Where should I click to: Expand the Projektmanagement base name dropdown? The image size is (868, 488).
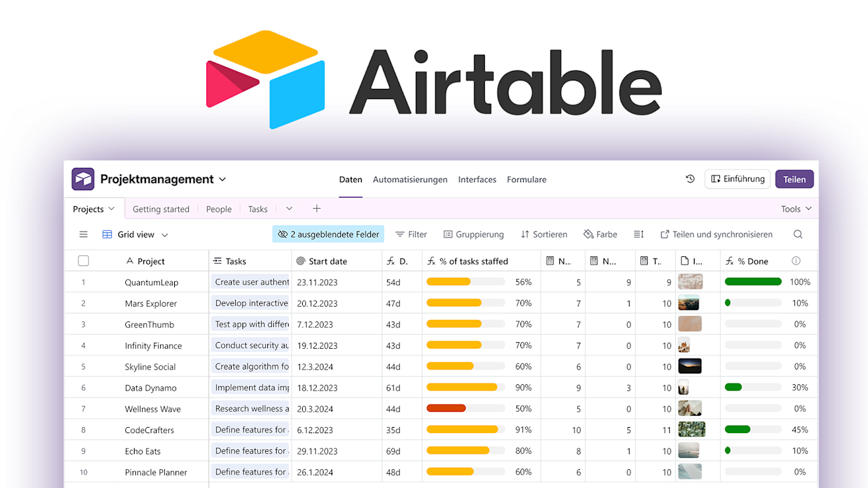click(x=222, y=179)
